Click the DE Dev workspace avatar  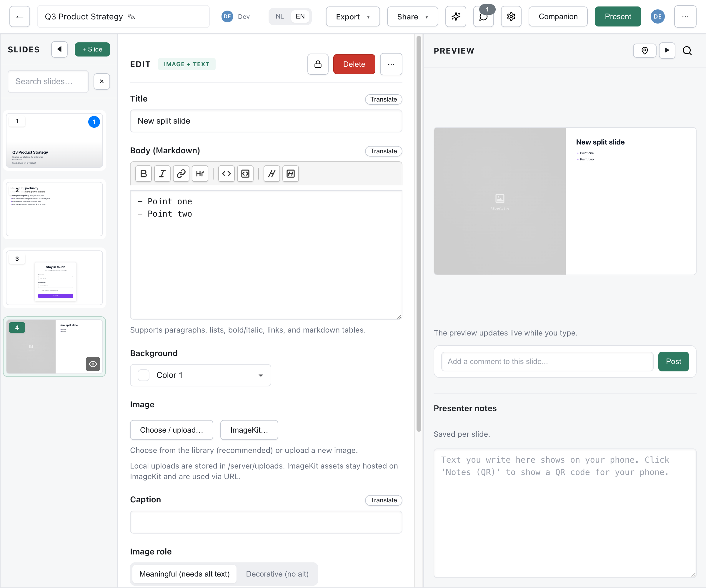(227, 16)
